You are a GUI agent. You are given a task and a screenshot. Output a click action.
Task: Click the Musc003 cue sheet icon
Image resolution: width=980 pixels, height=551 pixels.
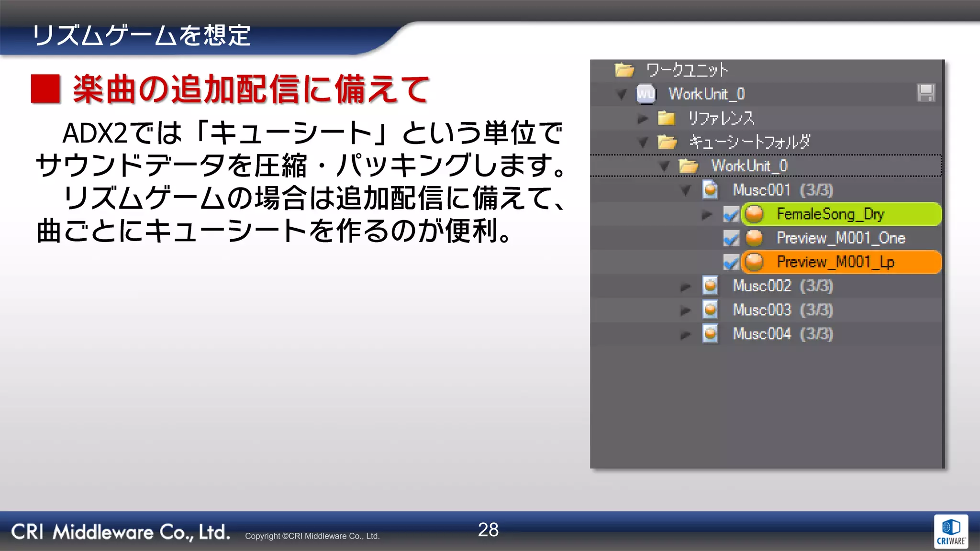710,309
